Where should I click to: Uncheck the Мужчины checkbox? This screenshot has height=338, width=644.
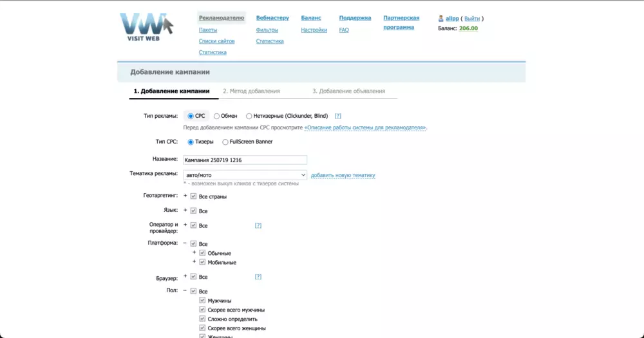coord(202,300)
